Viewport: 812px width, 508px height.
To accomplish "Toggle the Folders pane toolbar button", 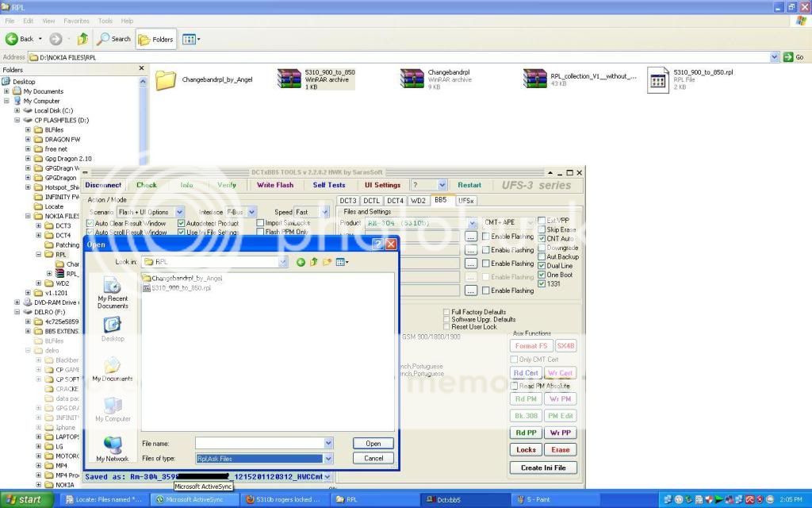I will pyautogui.click(x=156, y=40).
